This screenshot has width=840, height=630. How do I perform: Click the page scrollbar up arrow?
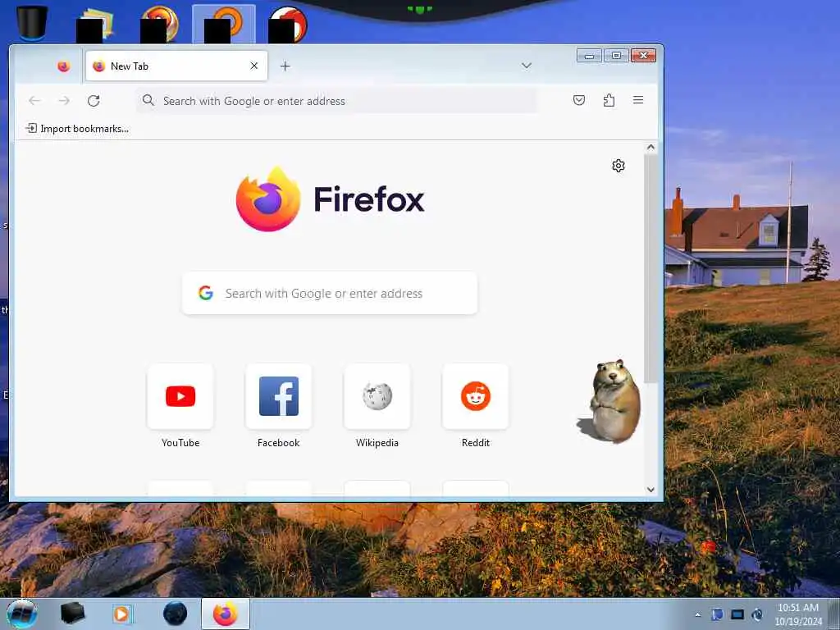tap(651, 148)
